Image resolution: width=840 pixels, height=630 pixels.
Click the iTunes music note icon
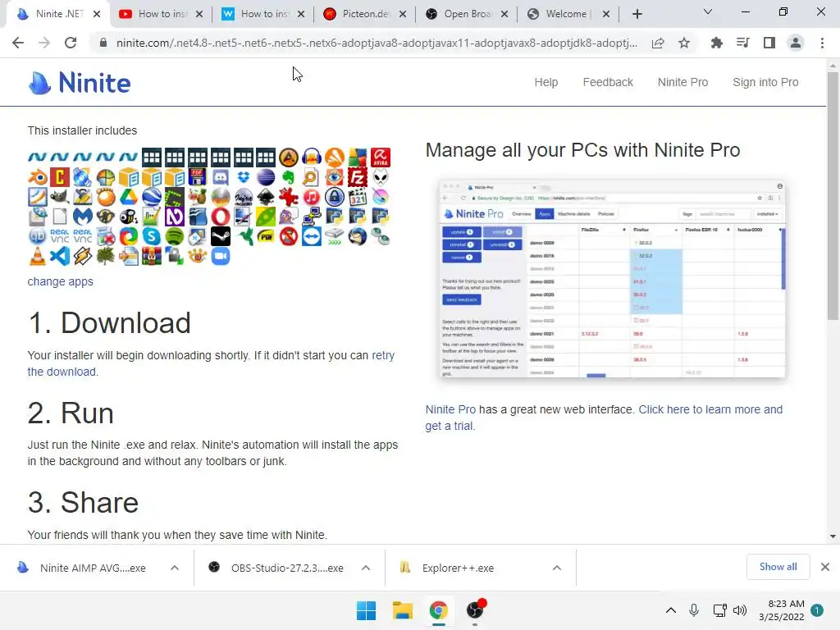point(312,197)
